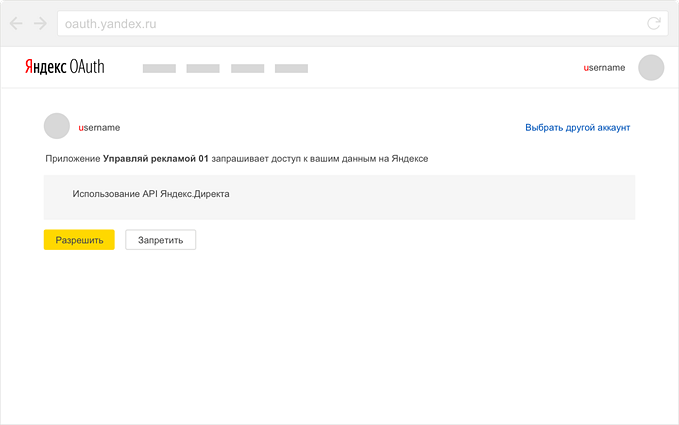Click the username label in the top-right header
Image resolution: width=679 pixels, height=425 pixels.
click(604, 68)
